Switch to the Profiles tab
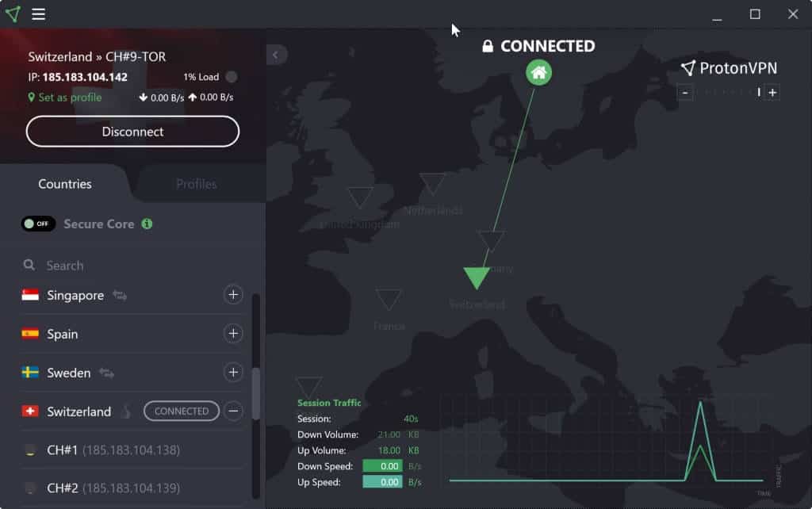The width and height of the screenshot is (812, 509). 196,184
